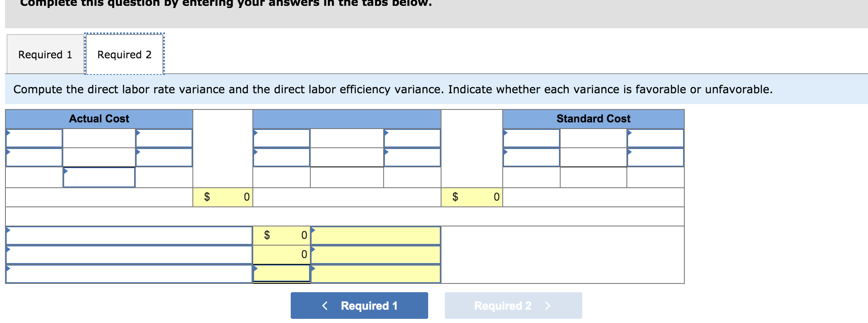Switch to the Required 1 tab
The image size is (868, 323).
tap(46, 54)
